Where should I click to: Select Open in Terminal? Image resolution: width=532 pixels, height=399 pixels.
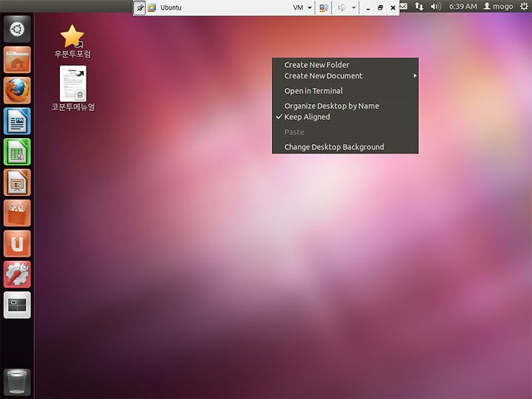(x=345, y=91)
